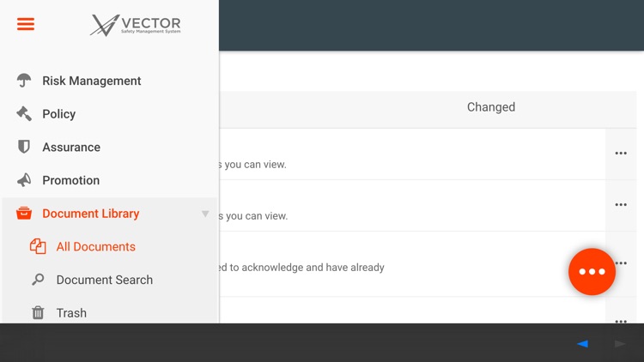Click the Risk Management umbrella icon
Image resolution: width=644 pixels, height=362 pixels.
pos(24,81)
